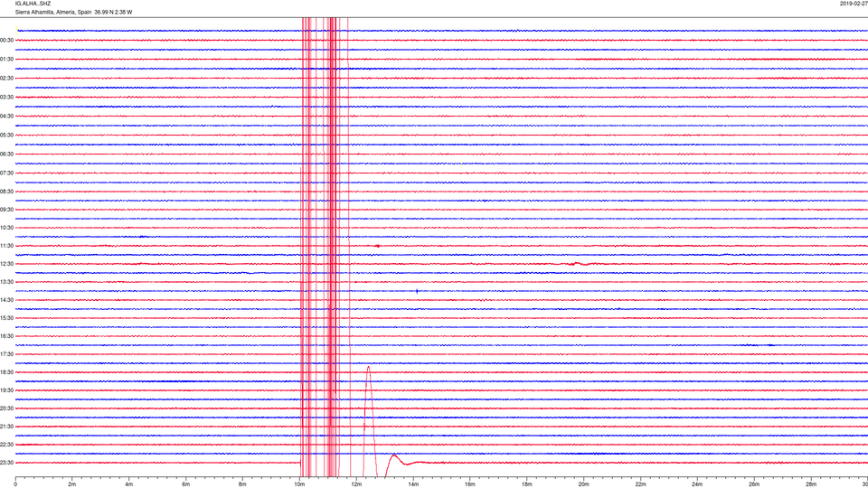868x488 pixels.
Task: Select the 15:30 time label
Action: click(6, 318)
